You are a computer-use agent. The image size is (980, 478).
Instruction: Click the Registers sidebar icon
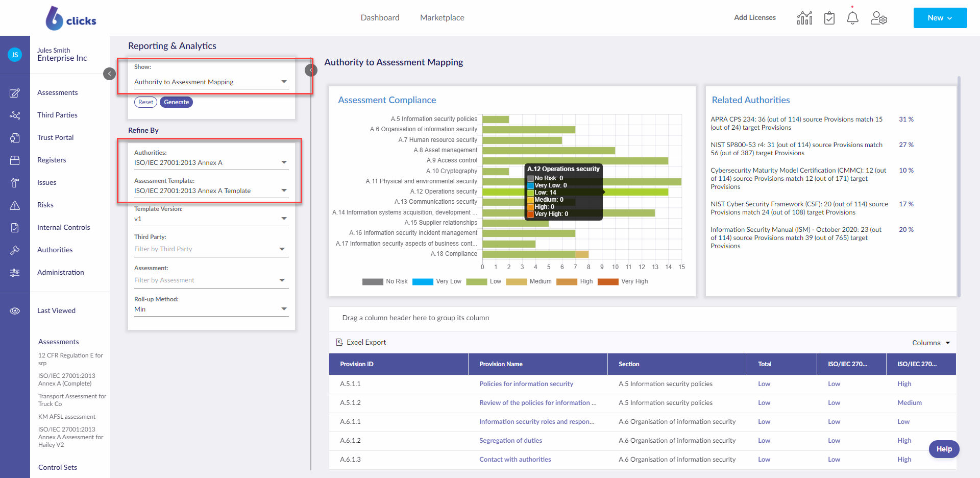15,160
